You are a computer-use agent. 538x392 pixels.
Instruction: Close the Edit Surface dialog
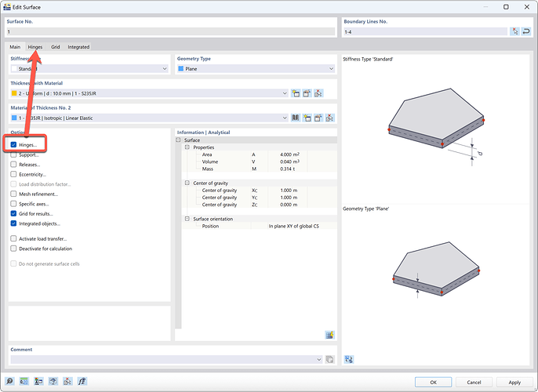(x=527, y=7)
